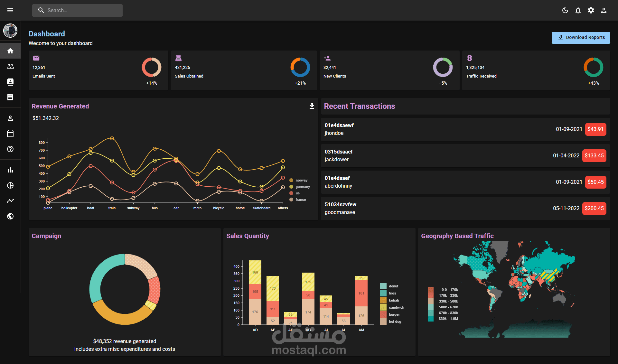Click the Dashboard heading area
This screenshot has height=364, width=618.
(x=47, y=33)
